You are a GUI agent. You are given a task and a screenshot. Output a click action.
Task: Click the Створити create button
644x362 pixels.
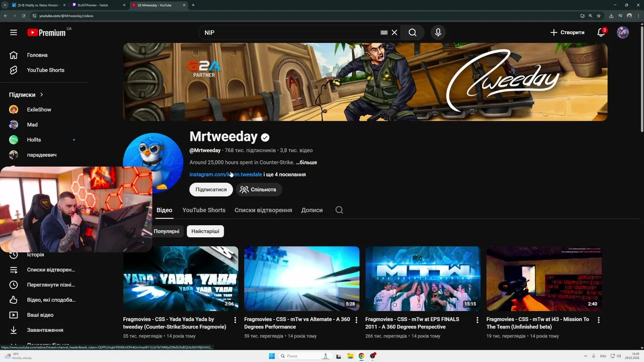[568, 32]
